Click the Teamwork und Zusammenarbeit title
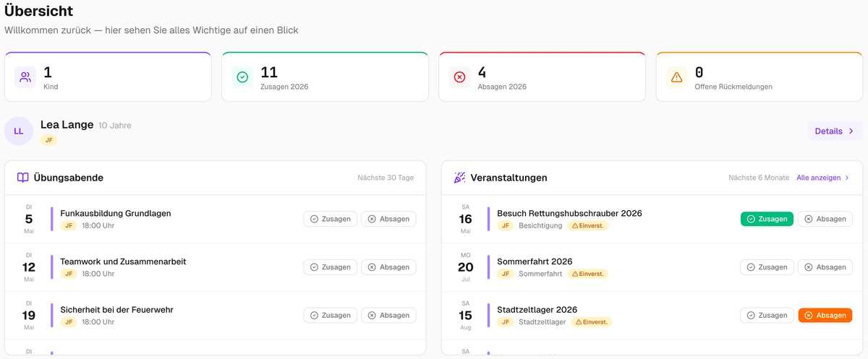868x359 pixels. pos(123,261)
